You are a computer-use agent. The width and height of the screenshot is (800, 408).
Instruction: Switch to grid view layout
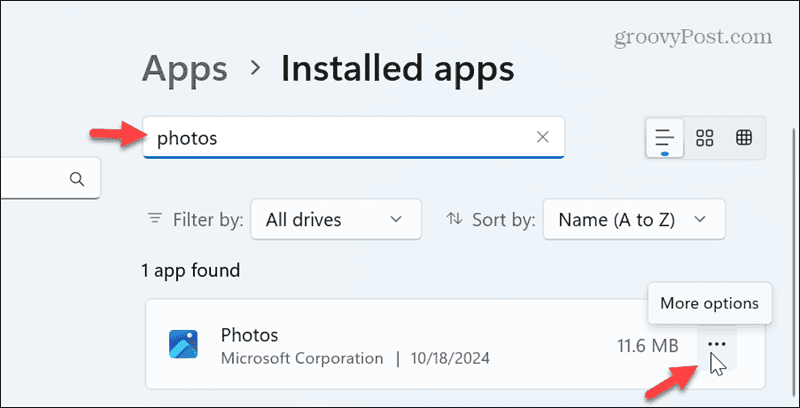pyautogui.click(x=705, y=138)
